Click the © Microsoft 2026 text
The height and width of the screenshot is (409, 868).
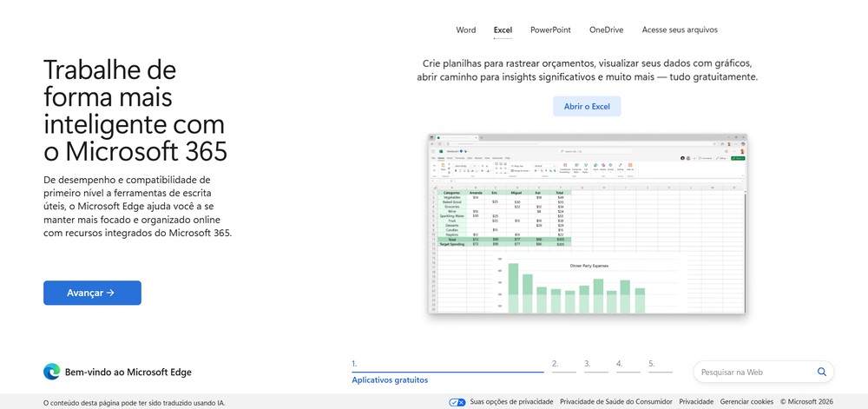[x=806, y=402]
